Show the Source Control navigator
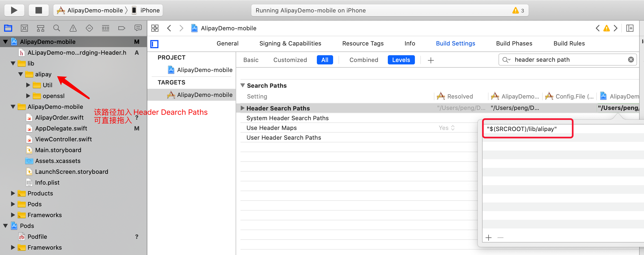Viewport: 644px width, 255px height. coord(24,28)
